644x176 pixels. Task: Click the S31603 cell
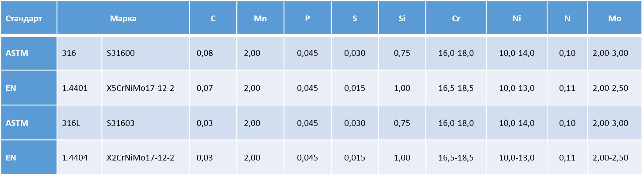(146, 123)
